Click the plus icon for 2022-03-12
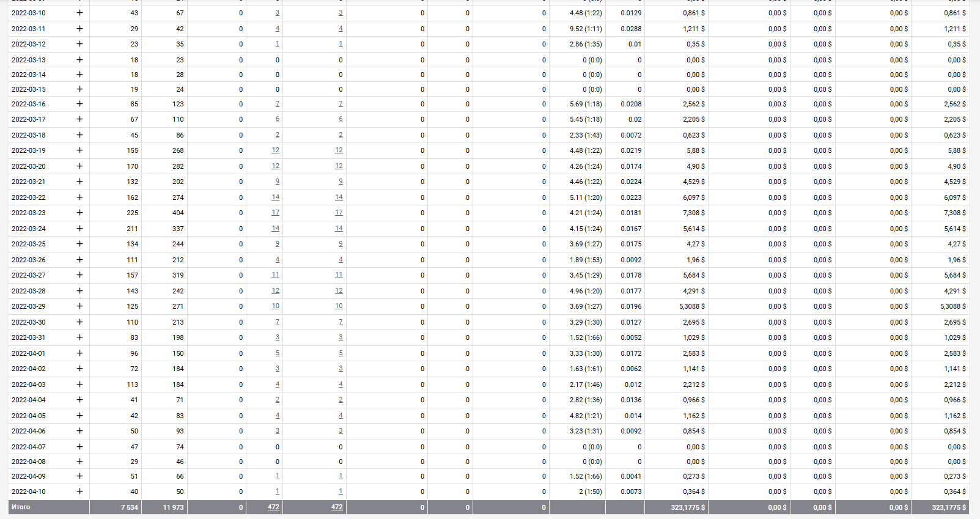 [79, 44]
